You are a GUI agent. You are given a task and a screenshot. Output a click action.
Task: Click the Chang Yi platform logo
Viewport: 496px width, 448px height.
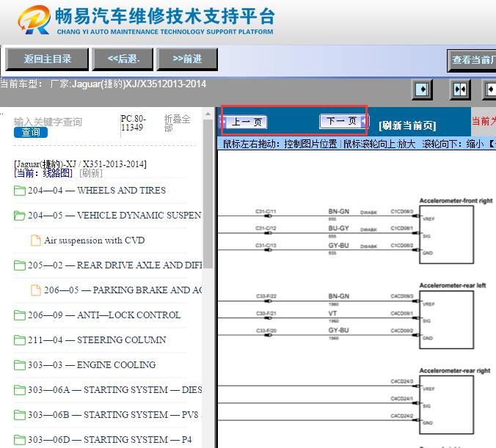[34, 20]
